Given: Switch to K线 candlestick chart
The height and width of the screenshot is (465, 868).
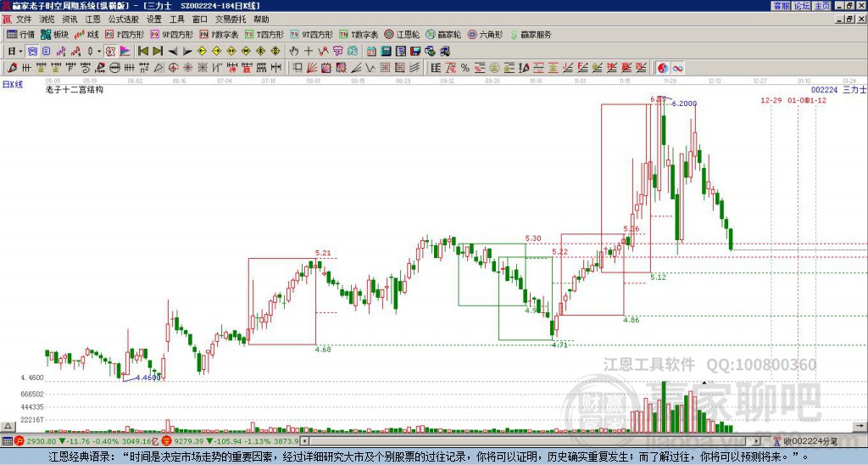Looking at the screenshot, I should click(86, 34).
